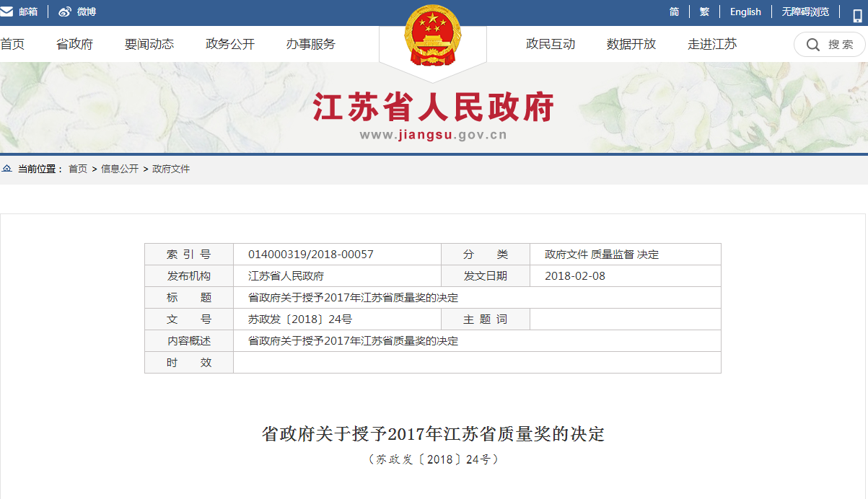The image size is (868, 499).
Task: Select 办事服务 in the navigation bar
Action: pyautogui.click(x=311, y=44)
